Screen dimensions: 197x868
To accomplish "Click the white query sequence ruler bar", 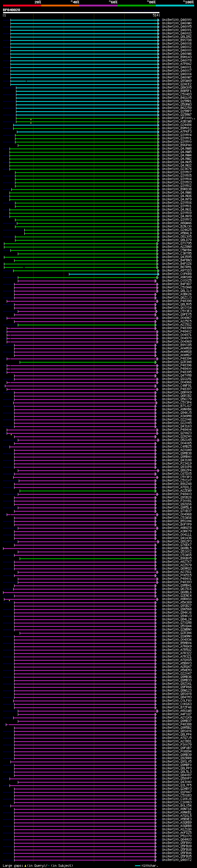I will [x=81, y=12].
